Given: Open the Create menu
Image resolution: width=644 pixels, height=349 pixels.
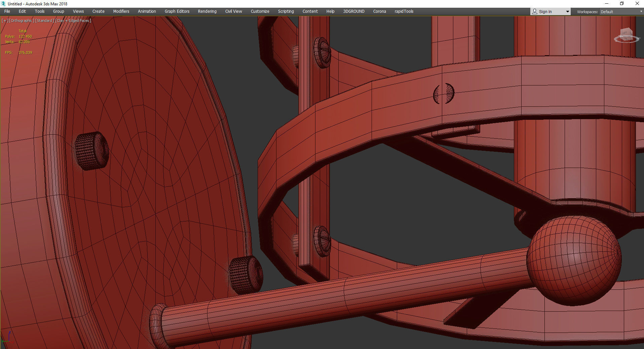Looking at the screenshot, I should click(99, 11).
